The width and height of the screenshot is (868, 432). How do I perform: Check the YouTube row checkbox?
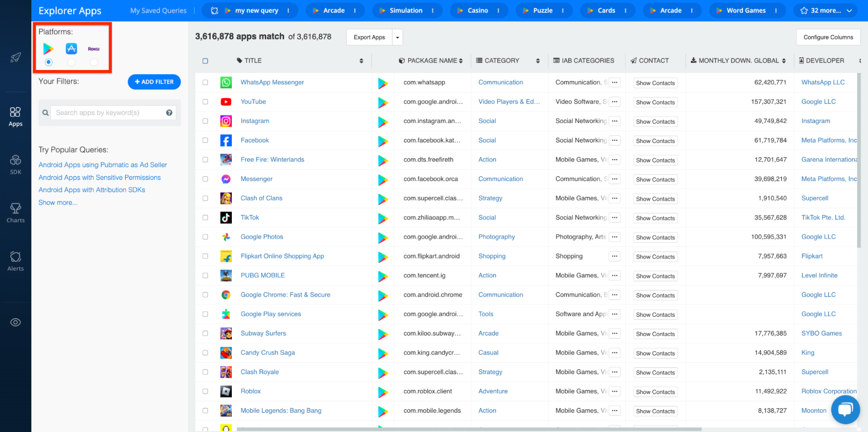click(x=205, y=102)
